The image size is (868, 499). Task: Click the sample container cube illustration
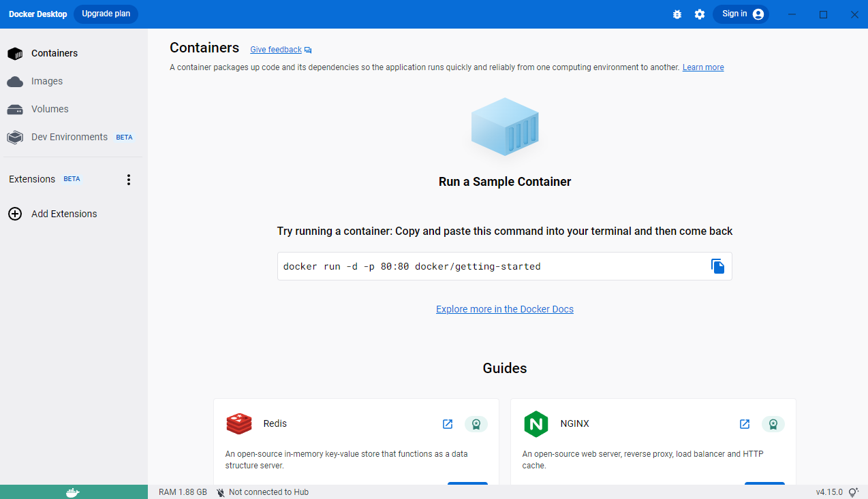(505, 127)
